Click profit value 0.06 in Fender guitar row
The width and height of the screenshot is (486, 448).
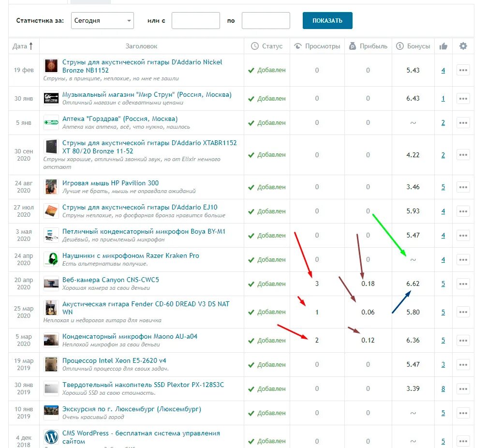click(x=368, y=312)
